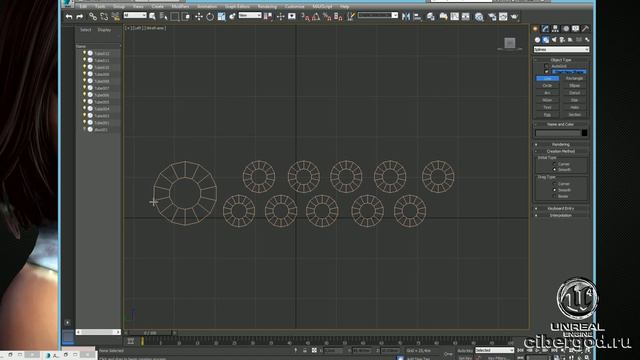Open the Key Filter Selected dropdown
This screenshot has height=360, width=640.
(x=494, y=350)
